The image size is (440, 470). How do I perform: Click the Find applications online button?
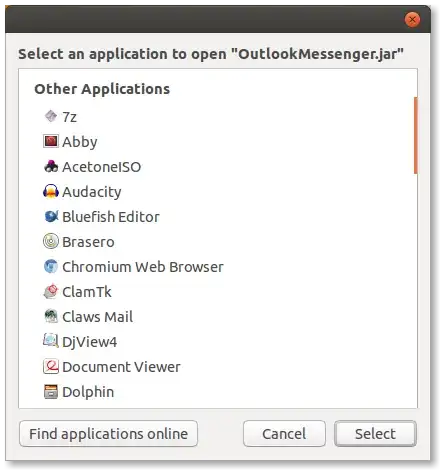(108, 434)
